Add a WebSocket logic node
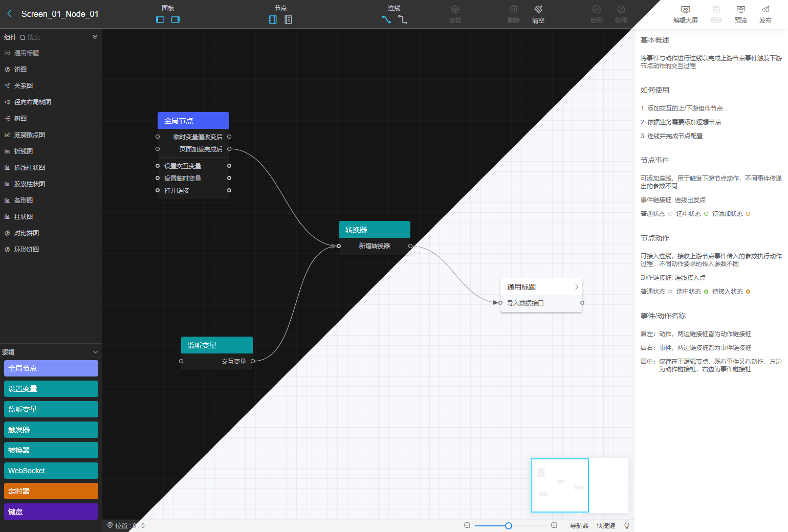Image resolution: width=788 pixels, height=532 pixels. (x=51, y=471)
